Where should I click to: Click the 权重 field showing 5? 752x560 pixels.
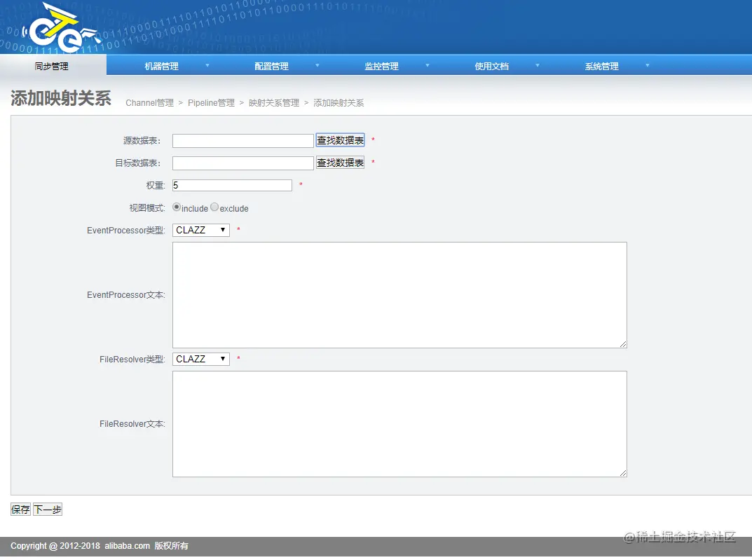point(232,185)
